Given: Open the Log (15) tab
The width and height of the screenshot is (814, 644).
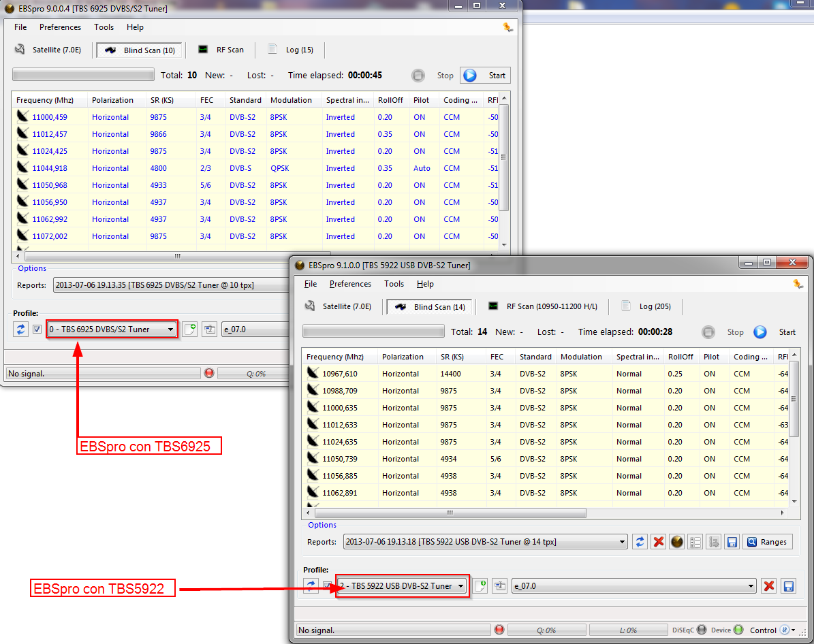Looking at the screenshot, I should (x=292, y=49).
